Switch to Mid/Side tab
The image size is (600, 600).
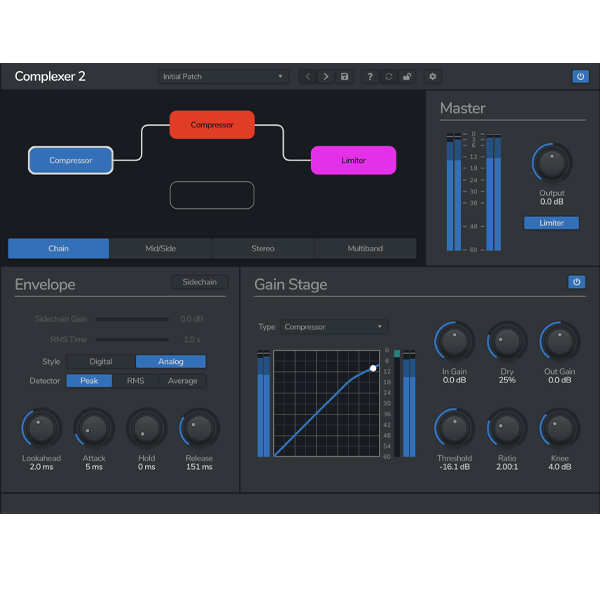[x=160, y=248]
